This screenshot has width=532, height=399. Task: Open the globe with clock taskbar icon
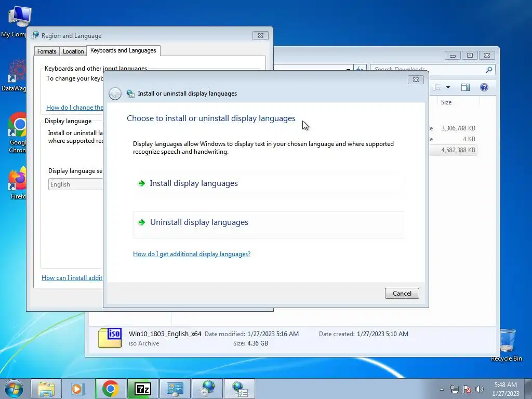pos(207,389)
